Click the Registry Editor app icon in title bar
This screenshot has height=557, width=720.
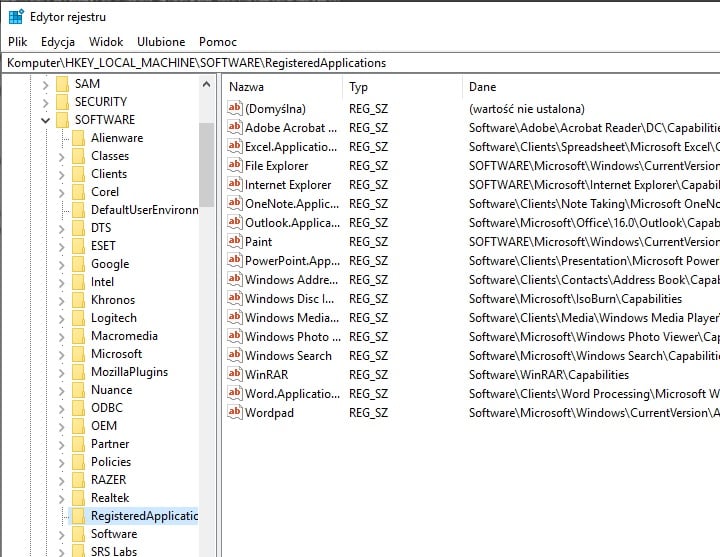pos(16,17)
